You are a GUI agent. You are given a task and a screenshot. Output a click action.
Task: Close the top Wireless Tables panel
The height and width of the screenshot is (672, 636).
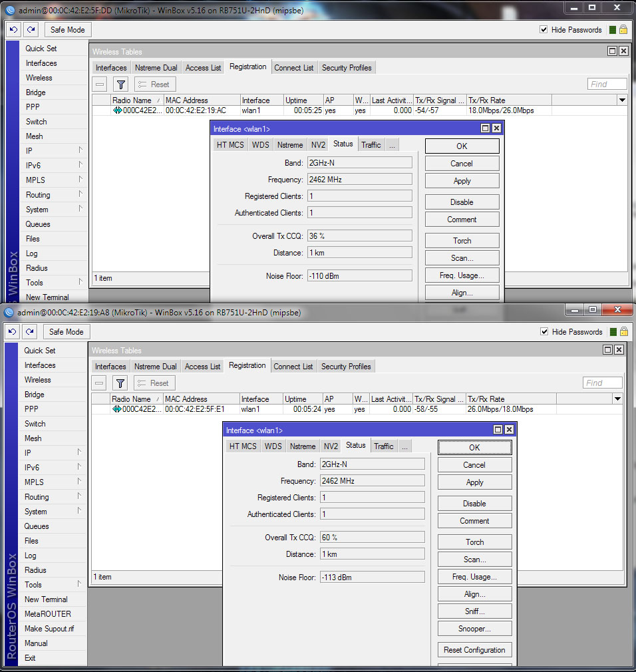[623, 51]
